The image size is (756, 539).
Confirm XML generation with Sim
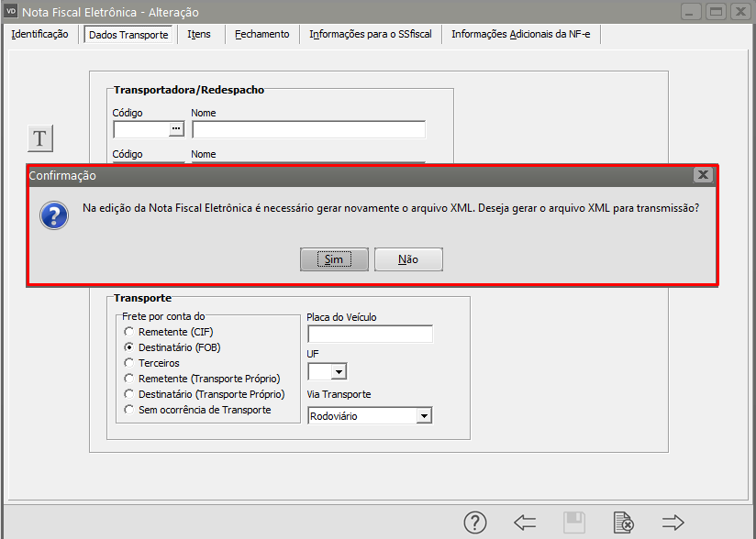point(334,259)
